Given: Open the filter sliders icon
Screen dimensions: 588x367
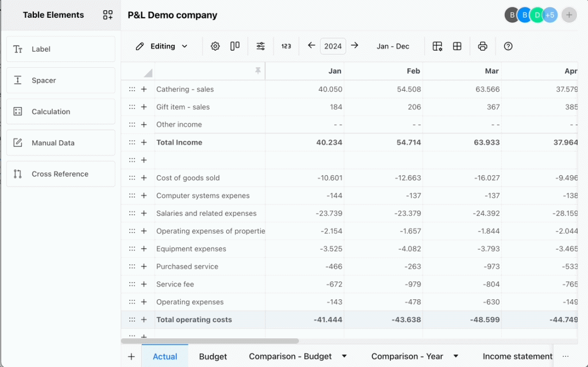Looking at the screenshot, I should tap(261, 46).
